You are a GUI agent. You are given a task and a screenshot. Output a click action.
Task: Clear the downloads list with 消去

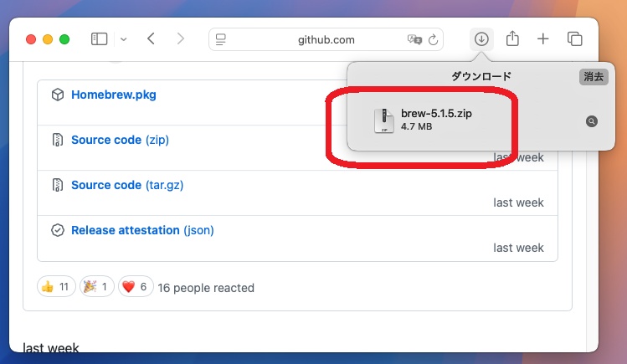pos(594,76)
